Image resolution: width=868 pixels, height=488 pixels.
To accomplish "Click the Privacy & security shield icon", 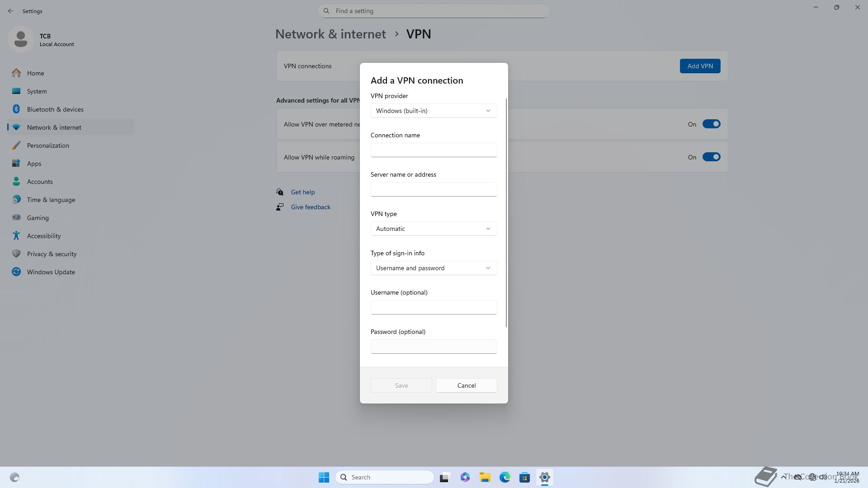I will pos(16,254).
